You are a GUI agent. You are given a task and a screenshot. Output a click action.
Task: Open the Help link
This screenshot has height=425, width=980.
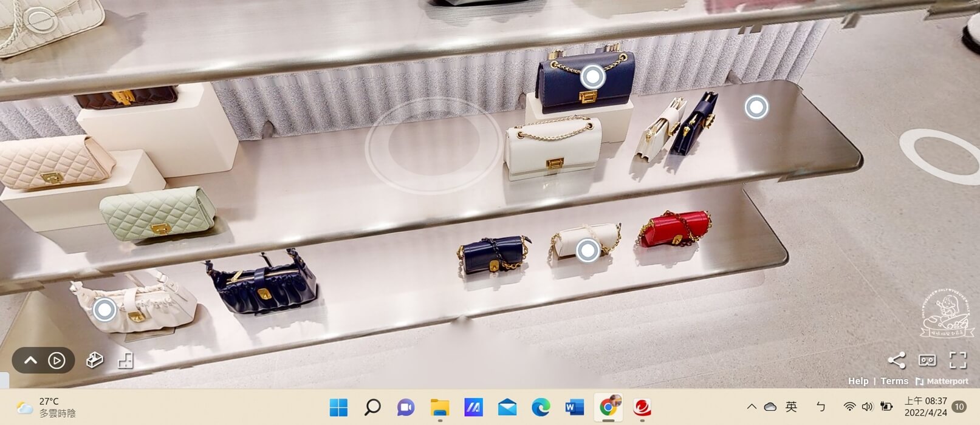click(x=858, y=381)
